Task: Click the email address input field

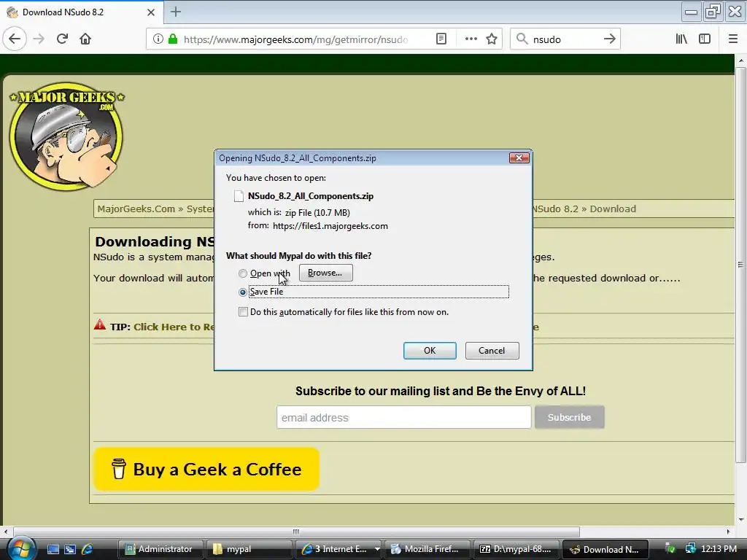Action: point(403,417)
